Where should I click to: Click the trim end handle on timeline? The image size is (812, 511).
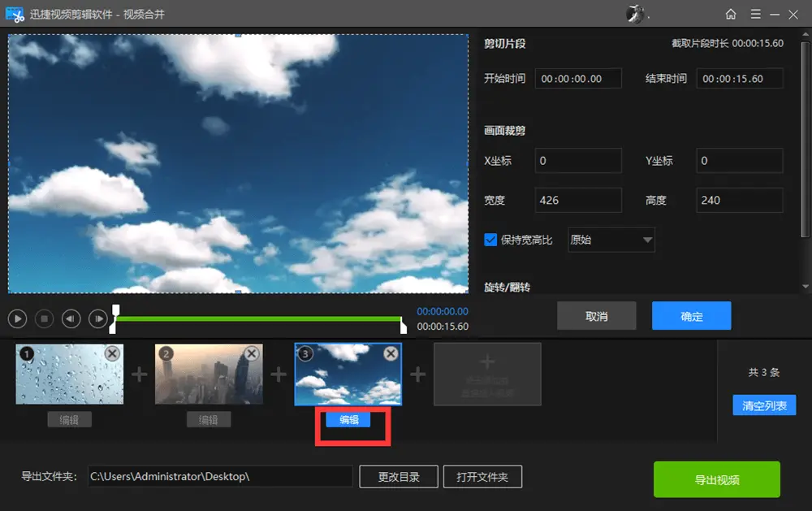[x=404, y=326]
